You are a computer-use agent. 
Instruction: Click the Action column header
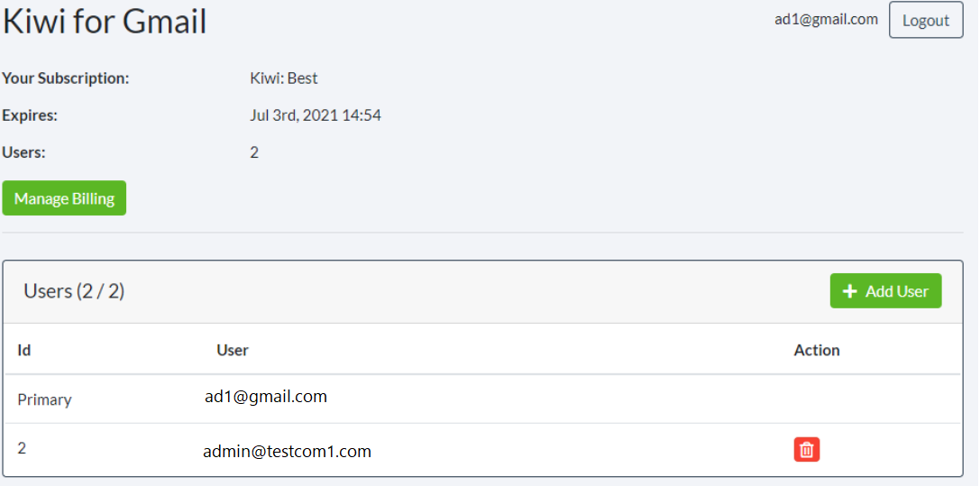click(816, 350)
